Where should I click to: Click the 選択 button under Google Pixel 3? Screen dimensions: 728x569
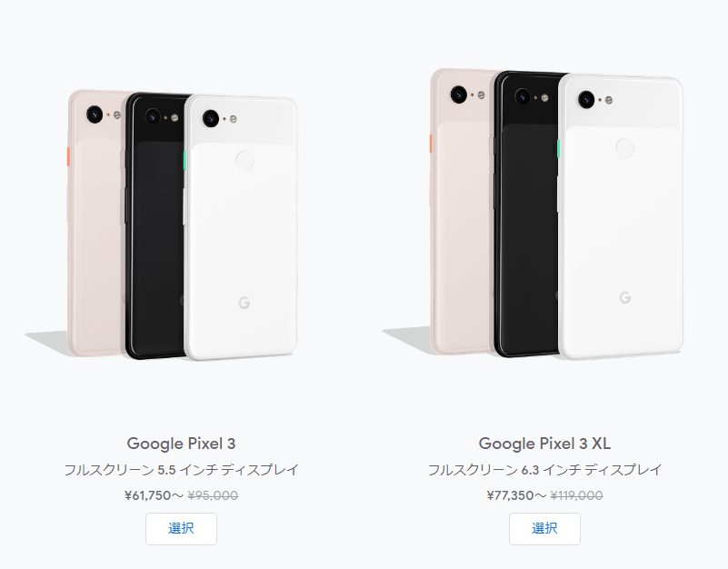click(x=181, y=529)
